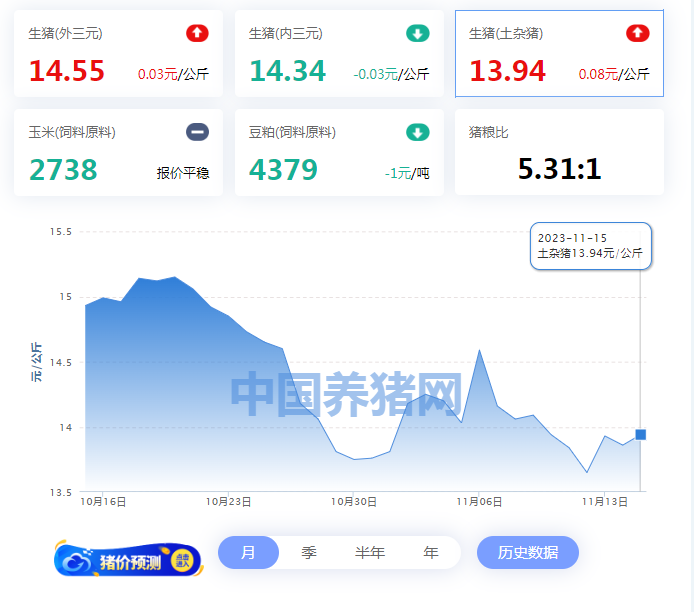Select the 生猪(外三元) price card title
Image resolution: width=694 pixels, height=612 pixels.
click(66, 33)
